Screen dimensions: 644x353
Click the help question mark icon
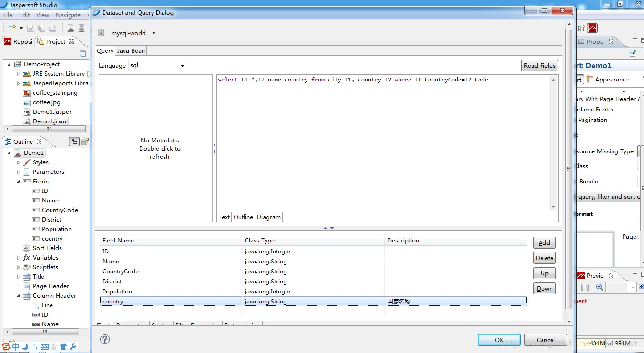point(105,339)
